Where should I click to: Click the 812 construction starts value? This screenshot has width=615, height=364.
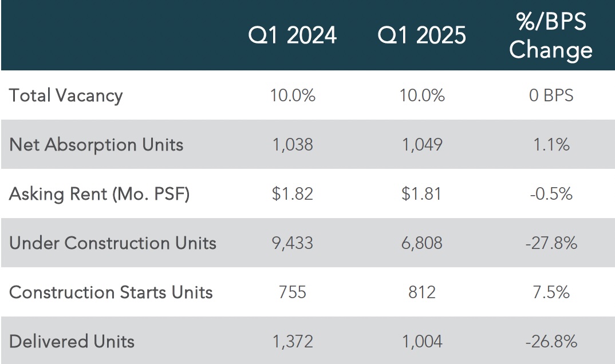(422, 292)
